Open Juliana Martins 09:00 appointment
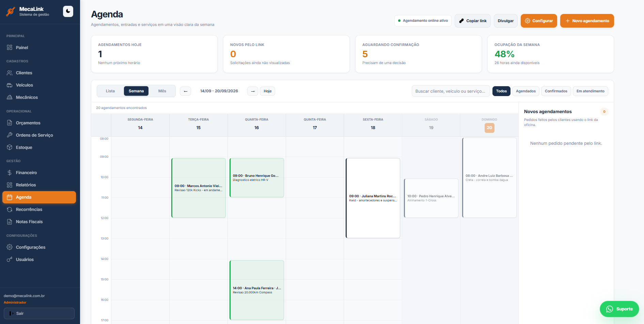The height and width of the screenshot is (324, 644). (x=373, y=198)
